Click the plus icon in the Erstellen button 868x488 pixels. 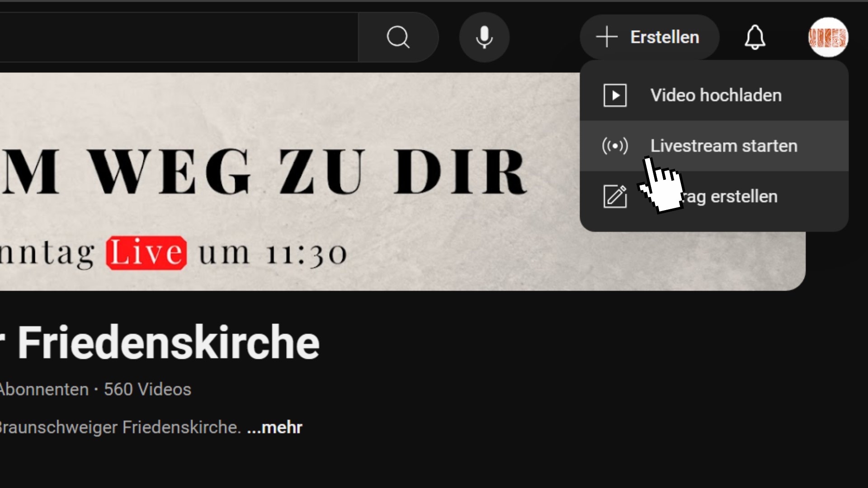tap(607, 37)
